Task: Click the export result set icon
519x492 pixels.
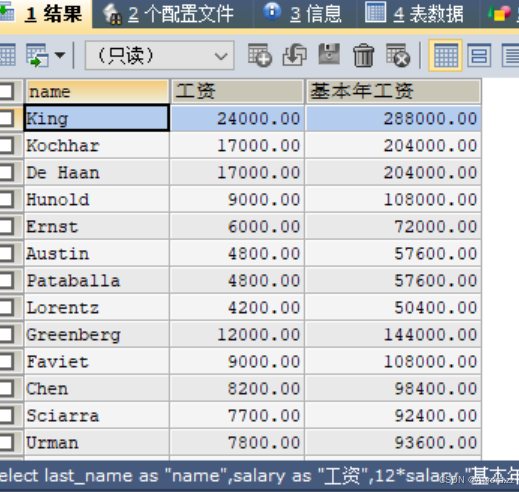Action: point(37,55)
